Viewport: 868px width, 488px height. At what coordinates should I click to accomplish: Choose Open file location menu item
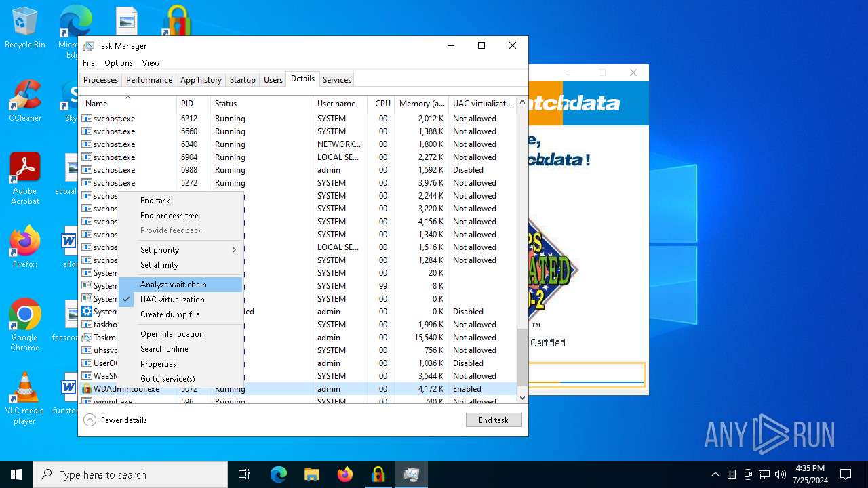180,334
